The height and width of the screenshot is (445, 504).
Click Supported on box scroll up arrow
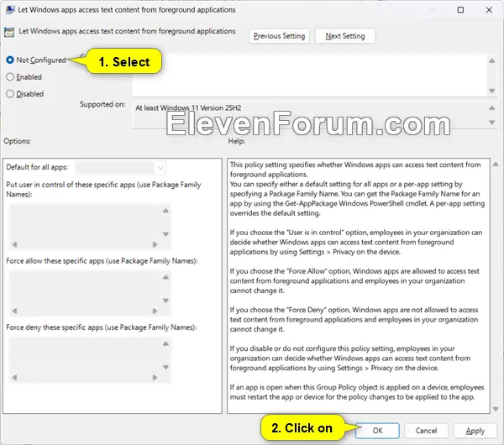(491, 108)
